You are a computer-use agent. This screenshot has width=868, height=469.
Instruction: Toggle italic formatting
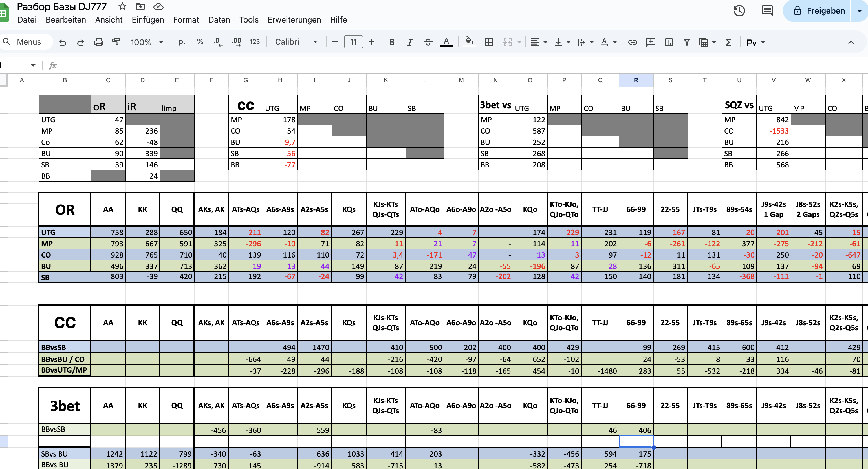[x=410, y=42]
